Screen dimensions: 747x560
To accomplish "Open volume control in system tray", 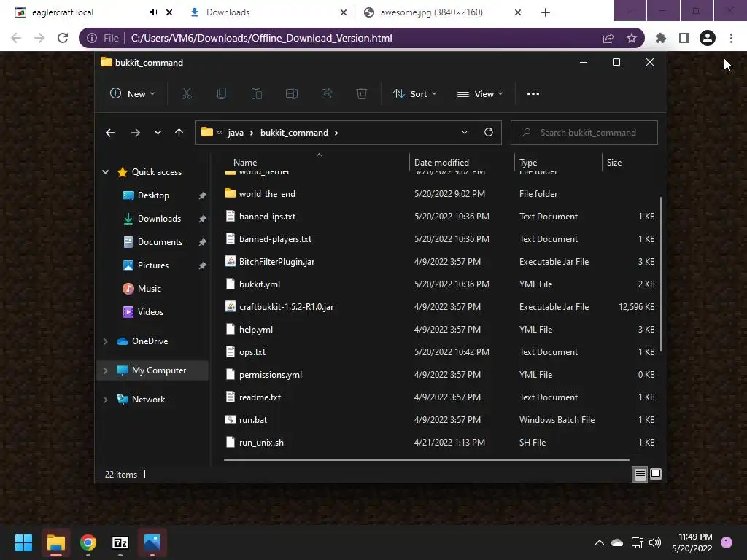I will coord(655,542).
